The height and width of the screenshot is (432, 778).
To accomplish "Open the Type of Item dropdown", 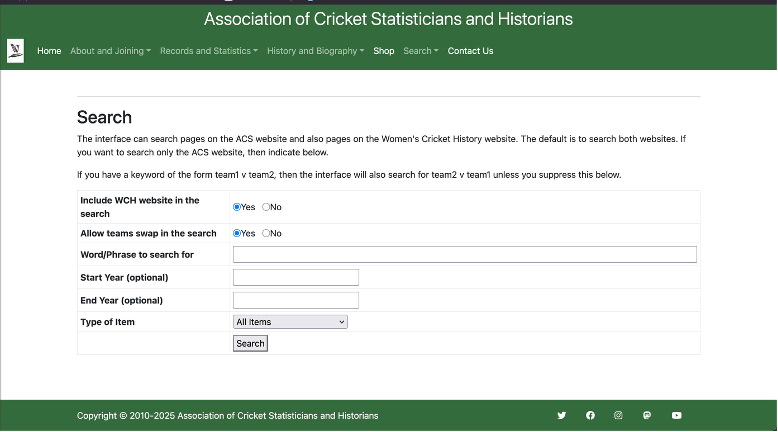I will click(x=290, y=322).
